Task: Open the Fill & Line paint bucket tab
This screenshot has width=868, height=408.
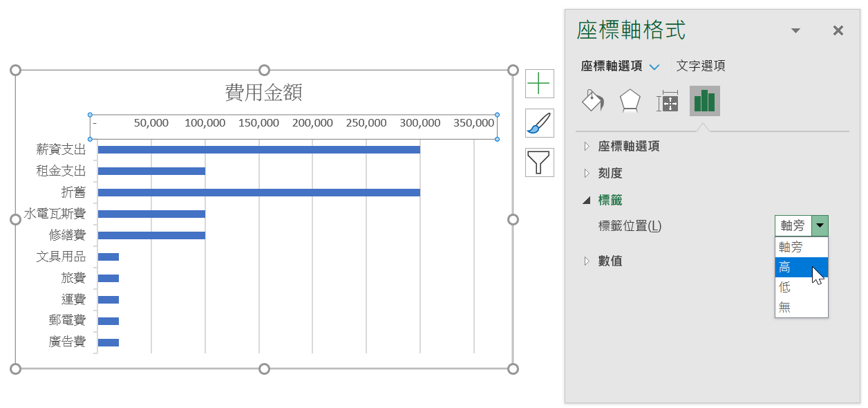Action: point(593,101)
